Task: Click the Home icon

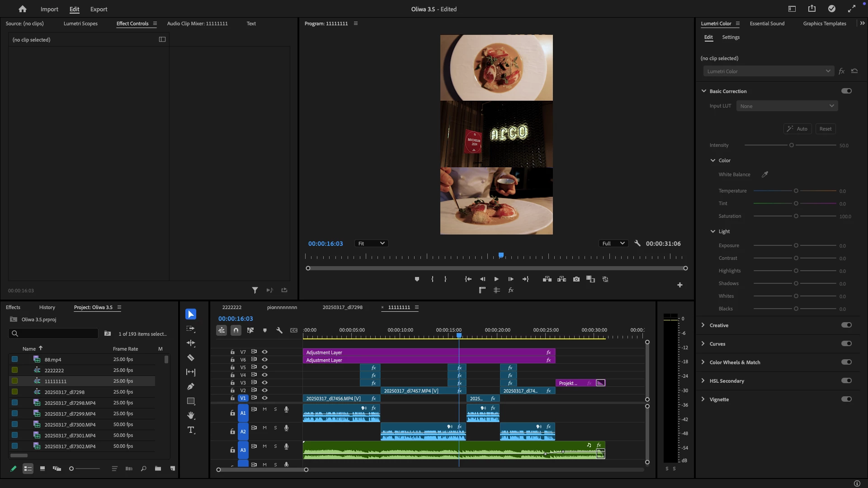Action: coord(23,9)
